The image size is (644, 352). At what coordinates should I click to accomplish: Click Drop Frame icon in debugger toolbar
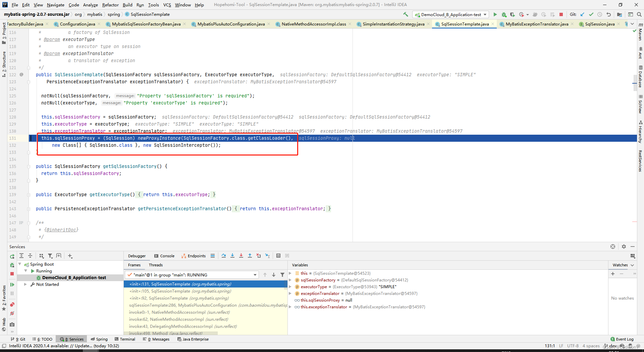[x=259, y=256]
